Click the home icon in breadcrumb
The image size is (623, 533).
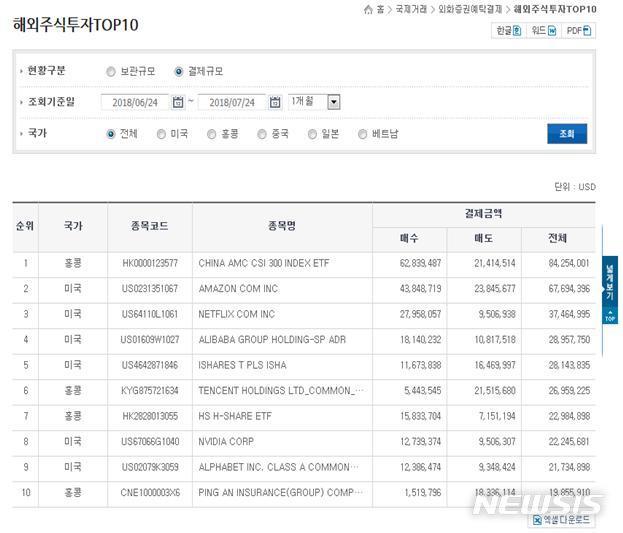coord(368,9)
